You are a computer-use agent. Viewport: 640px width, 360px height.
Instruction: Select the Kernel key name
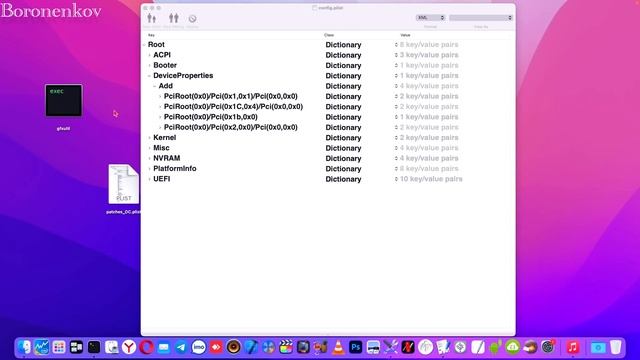coord(164,138)
